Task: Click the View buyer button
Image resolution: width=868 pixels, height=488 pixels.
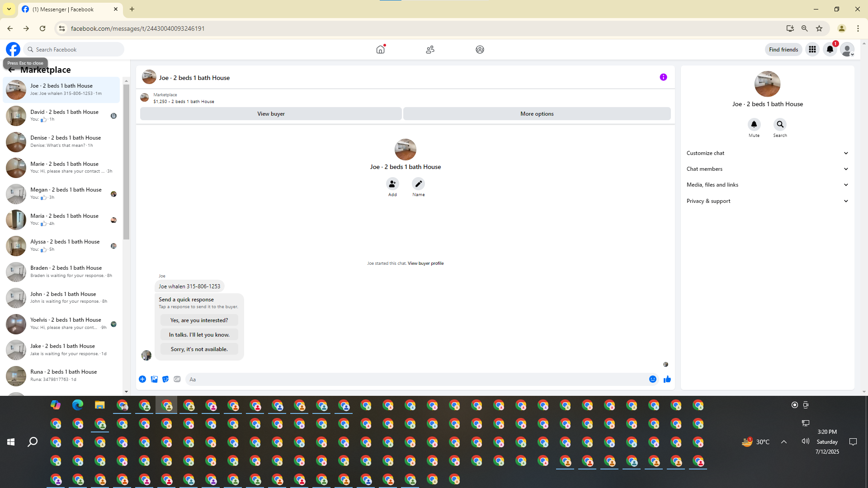Action: [x=271, y=114]
